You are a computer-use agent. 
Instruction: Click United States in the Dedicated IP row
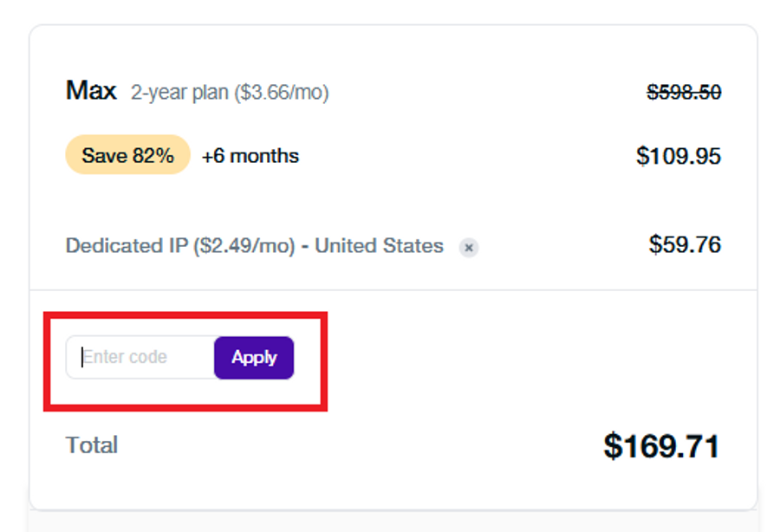pos(379,246)
